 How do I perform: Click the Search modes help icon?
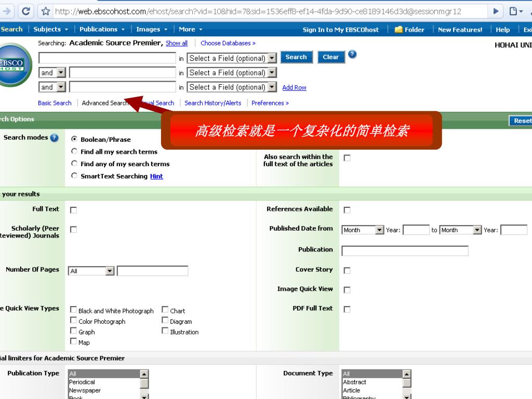coord(54,138)
